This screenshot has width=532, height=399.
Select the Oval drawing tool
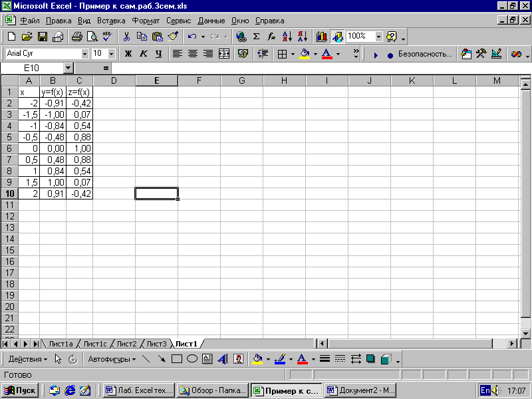click(192, 359)
